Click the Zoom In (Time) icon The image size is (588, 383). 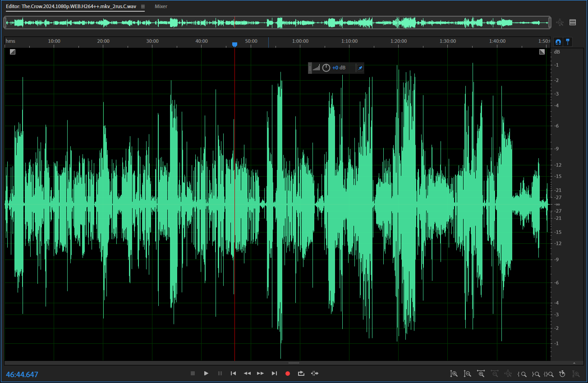(481, 374)
